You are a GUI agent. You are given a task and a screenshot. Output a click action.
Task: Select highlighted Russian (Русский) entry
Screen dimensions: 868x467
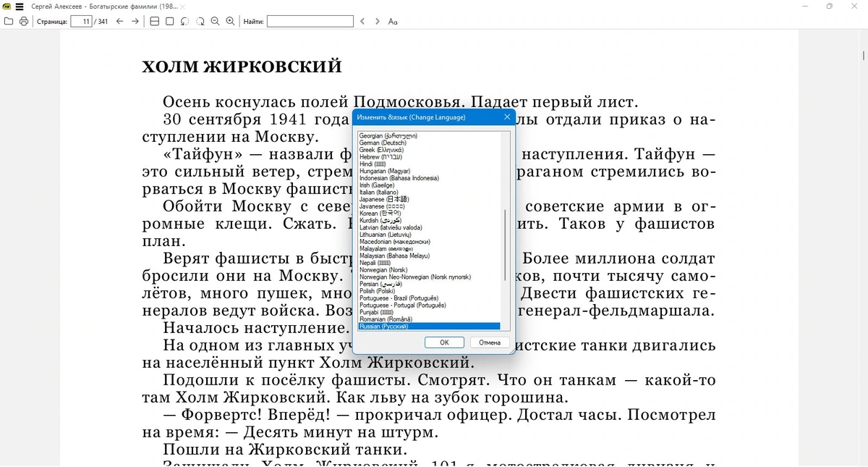point(429,327)
